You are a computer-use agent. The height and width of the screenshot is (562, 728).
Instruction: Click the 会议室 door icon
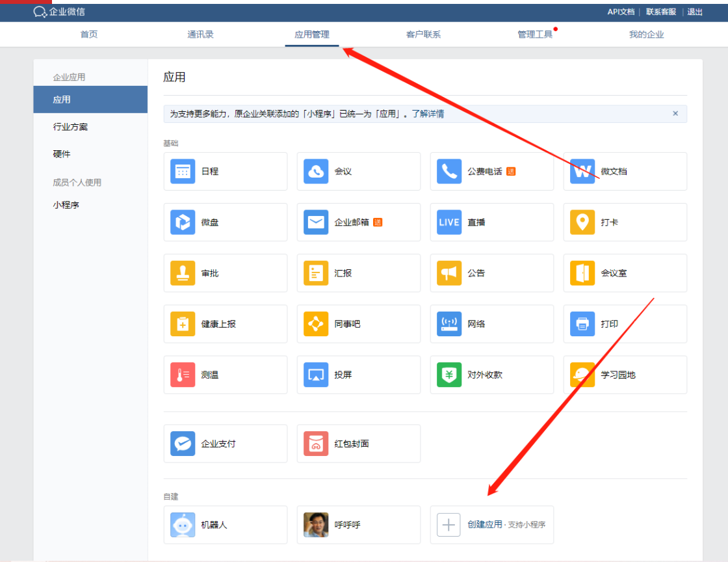pyautogui.click(x=582, y=273)
